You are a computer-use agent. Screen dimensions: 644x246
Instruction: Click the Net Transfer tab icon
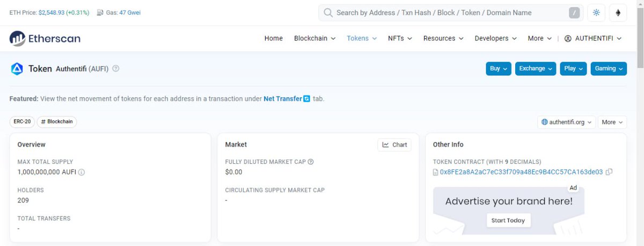click(x=307, y=99)
